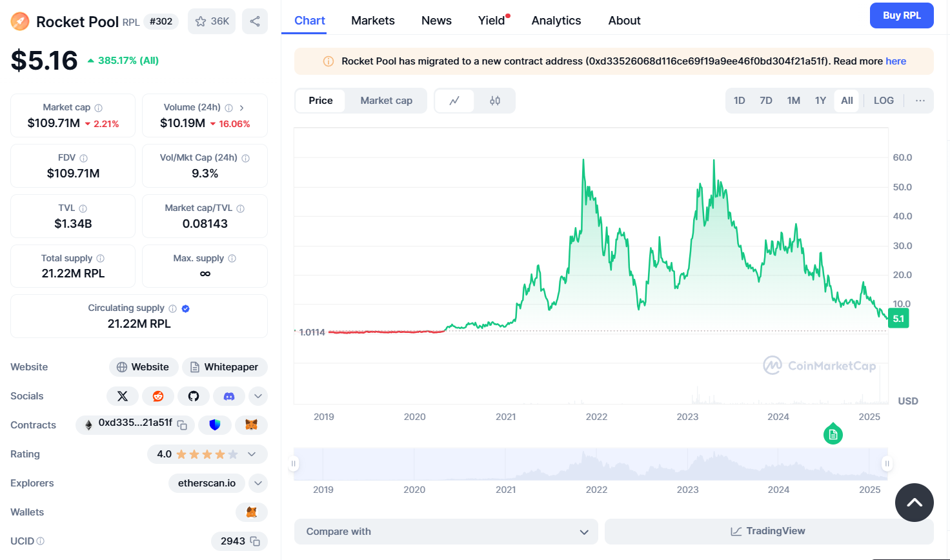This screenshot has height=560, width=950.
Task: Open the Analytics tab
Action: [556, 21]
